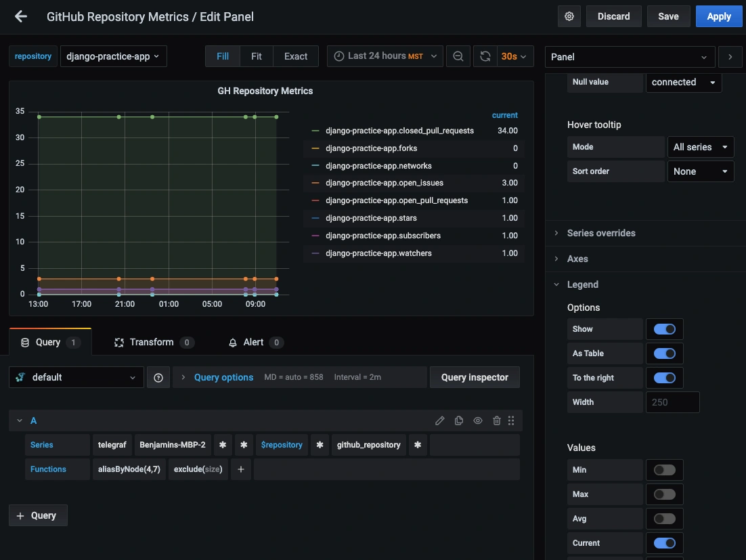
Task: Click the stars legend color line
Action: pyautogui.click(x=315, y=219)
